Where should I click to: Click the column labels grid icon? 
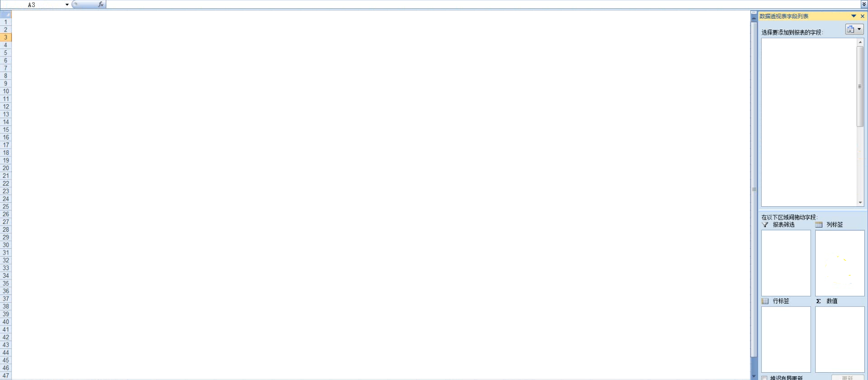pos(819,225)
